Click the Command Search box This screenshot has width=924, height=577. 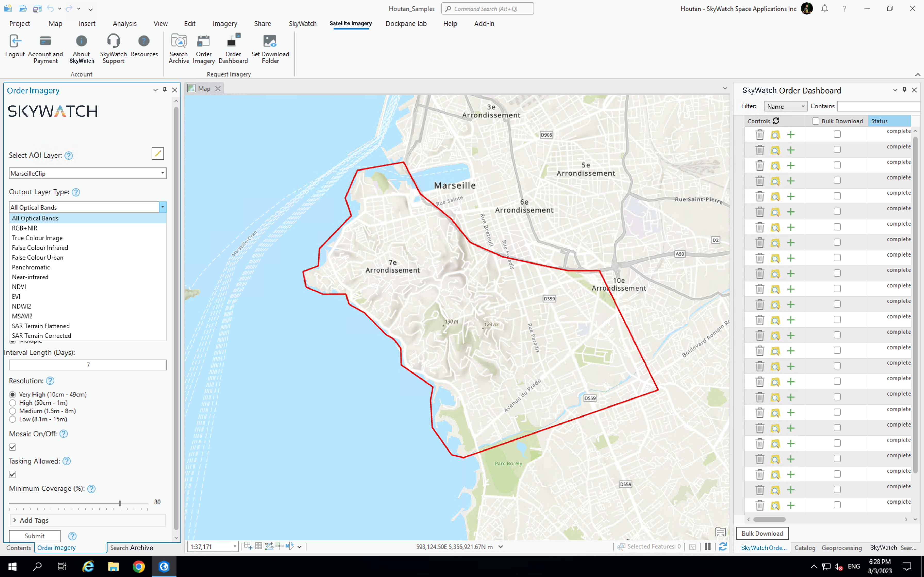click(488, 9)
